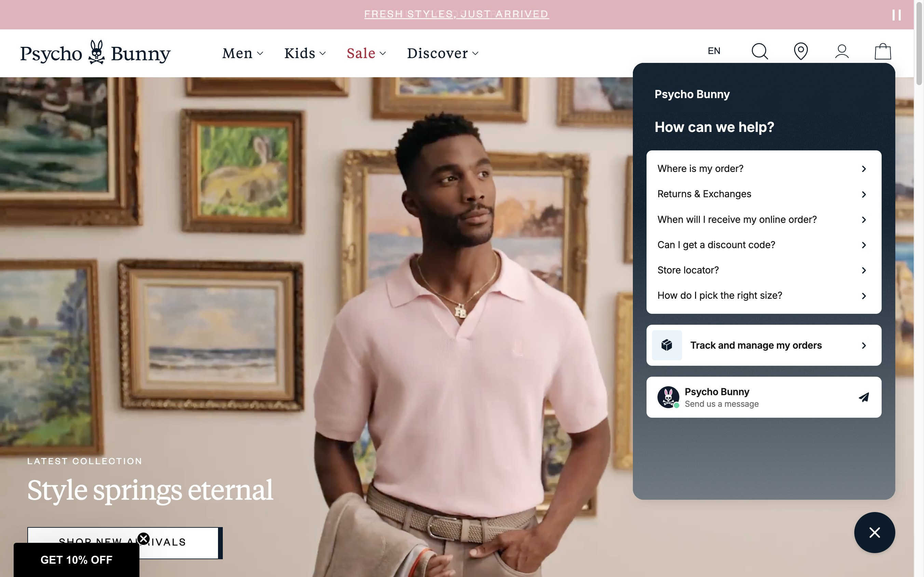The height and width of the screenshot is (577, 924).
Task: Open the search magnifier icon
Action: tap(760, 51)
